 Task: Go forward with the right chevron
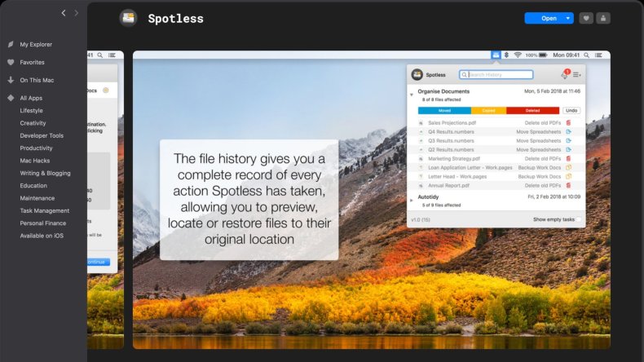point(76,13)
